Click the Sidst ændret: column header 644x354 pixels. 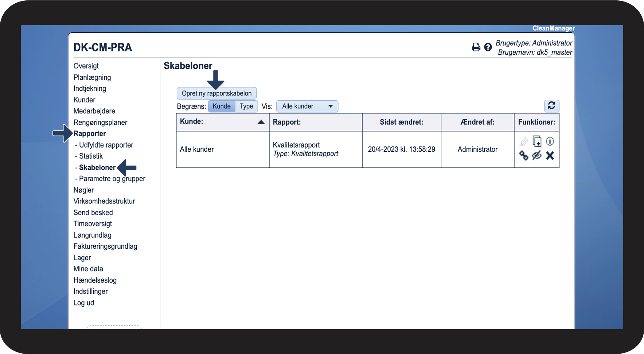coord(402,122)
